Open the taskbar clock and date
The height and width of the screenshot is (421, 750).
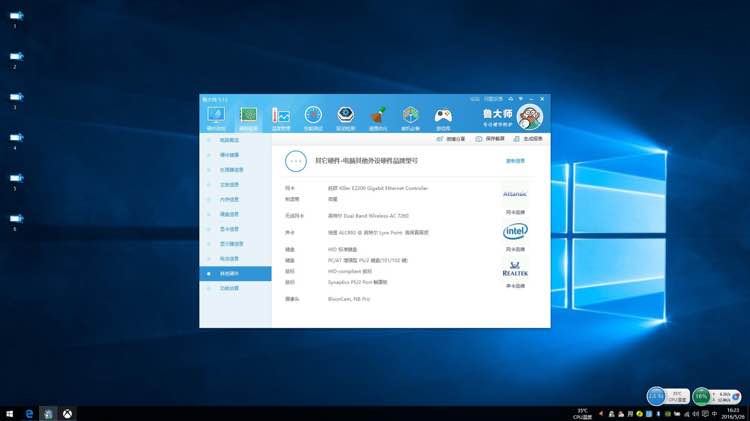[733, 414]
